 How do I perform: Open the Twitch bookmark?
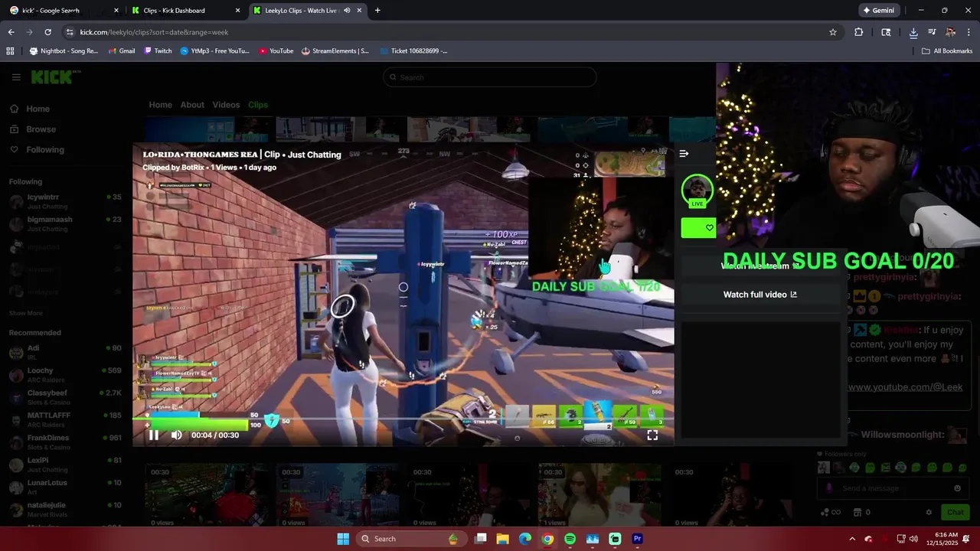158,51
